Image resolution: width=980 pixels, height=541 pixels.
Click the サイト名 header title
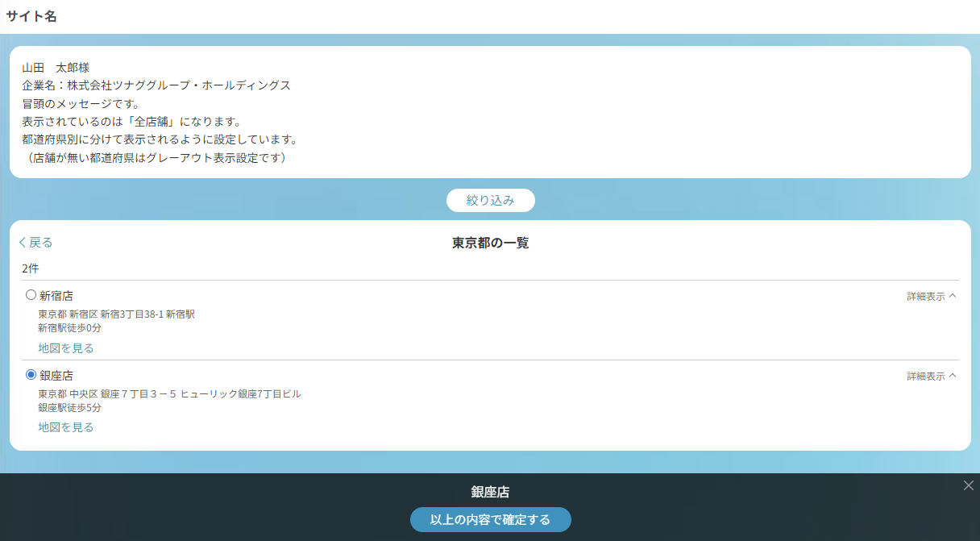point(31,16)
